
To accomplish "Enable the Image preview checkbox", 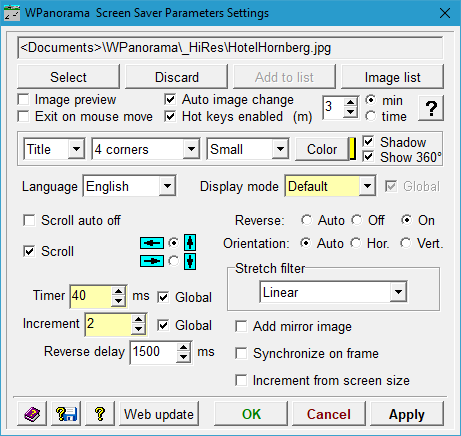I will click(24, 99).
